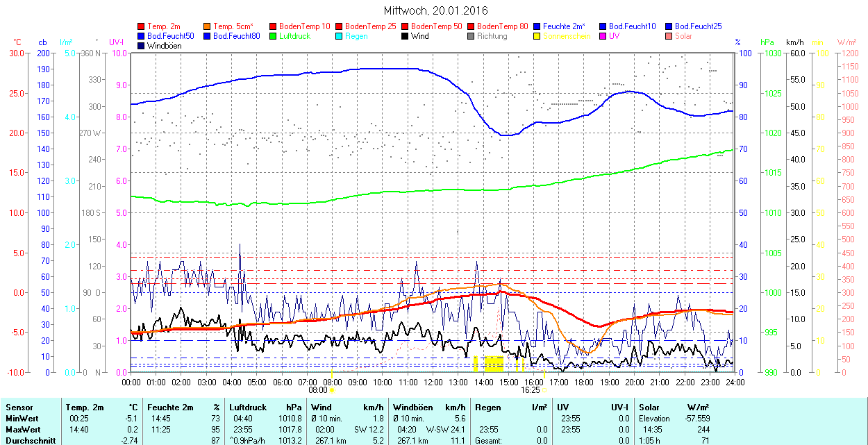This screenshot has width=868, height=445.
Task: Click the chart title Mittwoch, 20.01.2016
Action: (435, 11)
